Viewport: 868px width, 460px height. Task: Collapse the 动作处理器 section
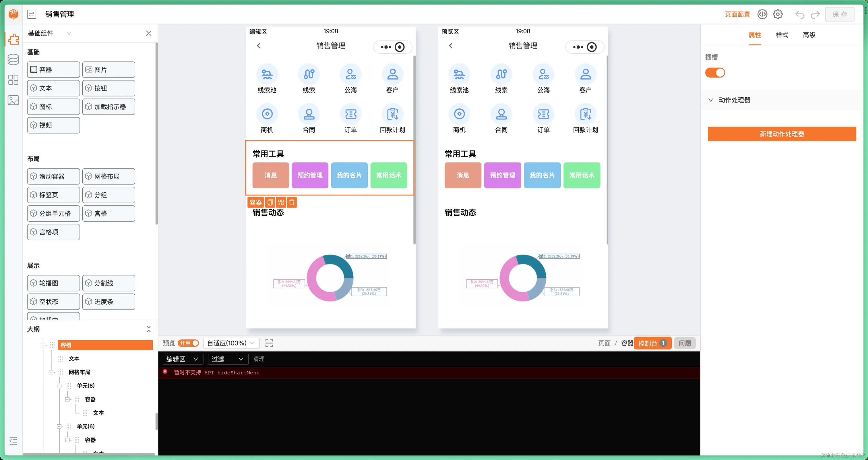click(711, 100)
